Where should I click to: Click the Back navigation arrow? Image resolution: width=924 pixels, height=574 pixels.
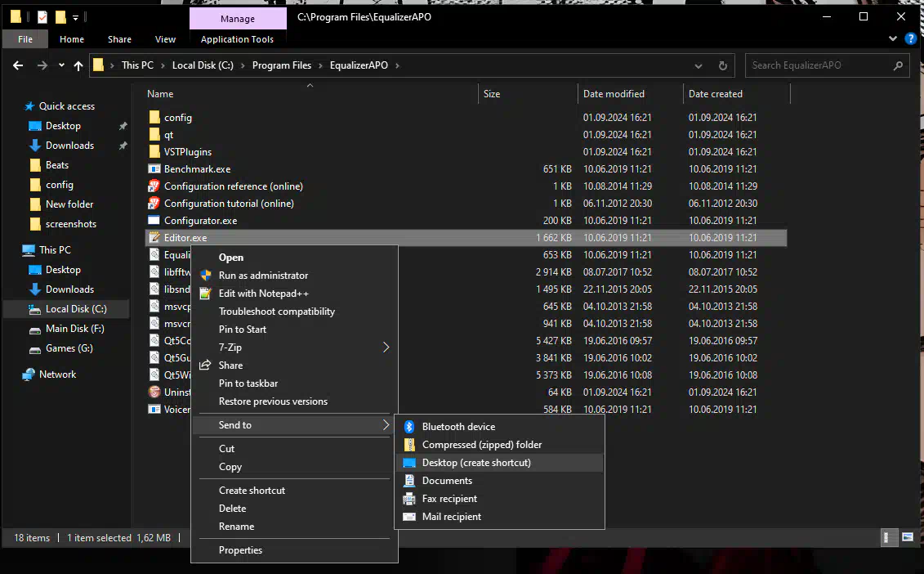[x=18, y=65]
